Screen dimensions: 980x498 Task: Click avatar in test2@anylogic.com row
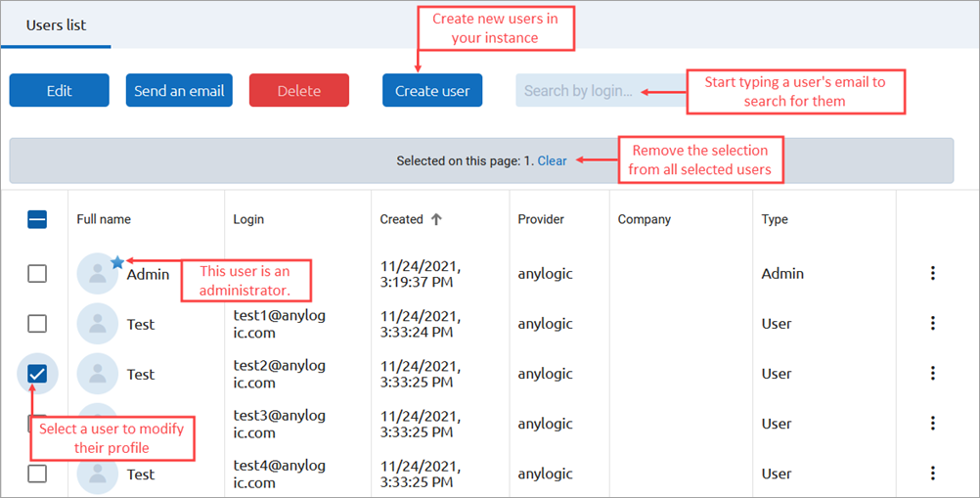98,374
